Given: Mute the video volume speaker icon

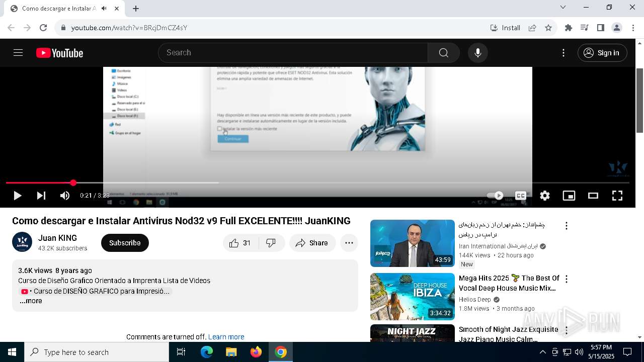Looking at the screenshot, I should [x=65, y=196].
